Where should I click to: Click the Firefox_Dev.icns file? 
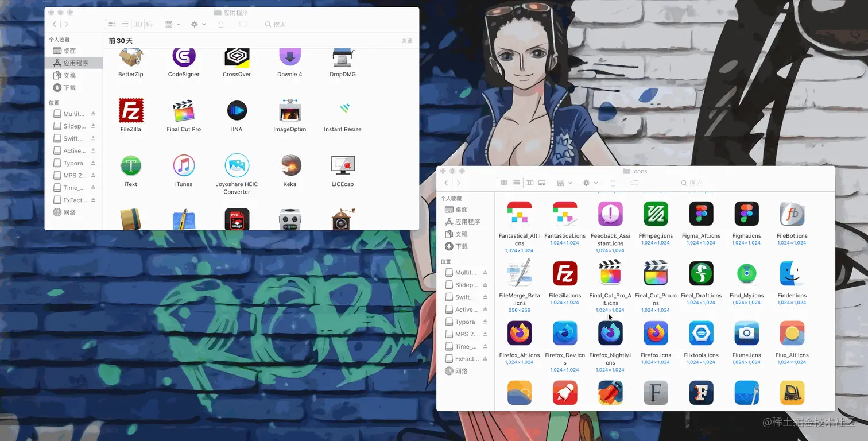coord(565,333)
